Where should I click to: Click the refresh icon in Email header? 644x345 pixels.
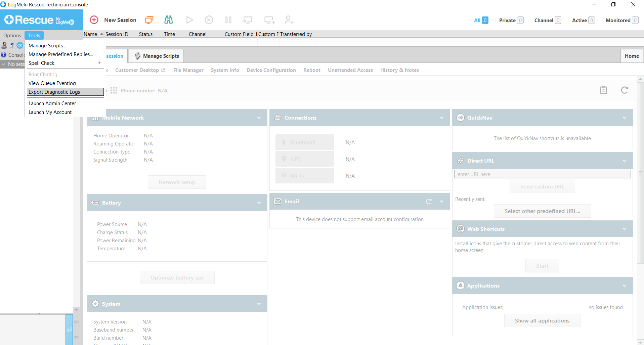429,202
